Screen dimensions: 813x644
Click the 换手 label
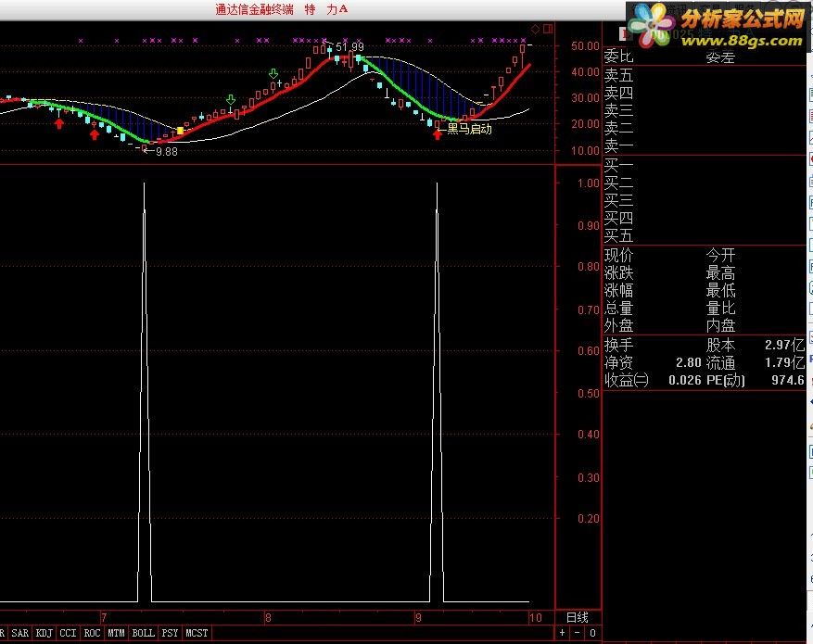tap(618, 345)
